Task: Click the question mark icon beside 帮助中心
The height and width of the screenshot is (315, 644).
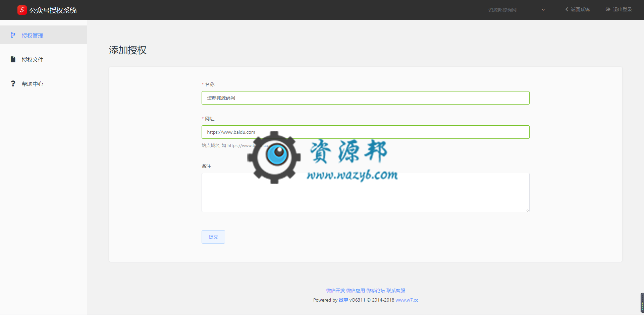Action: coord(13,83)
